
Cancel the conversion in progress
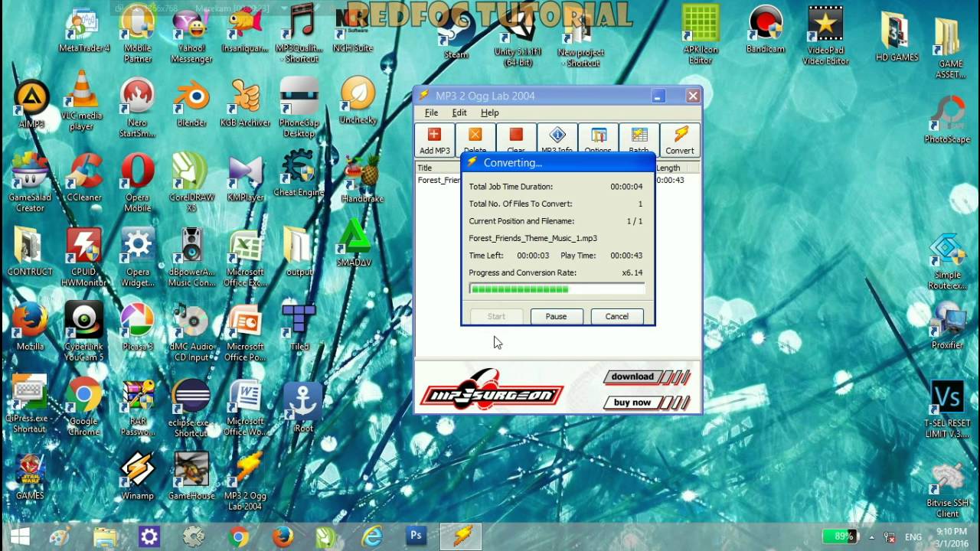point(616,316)
